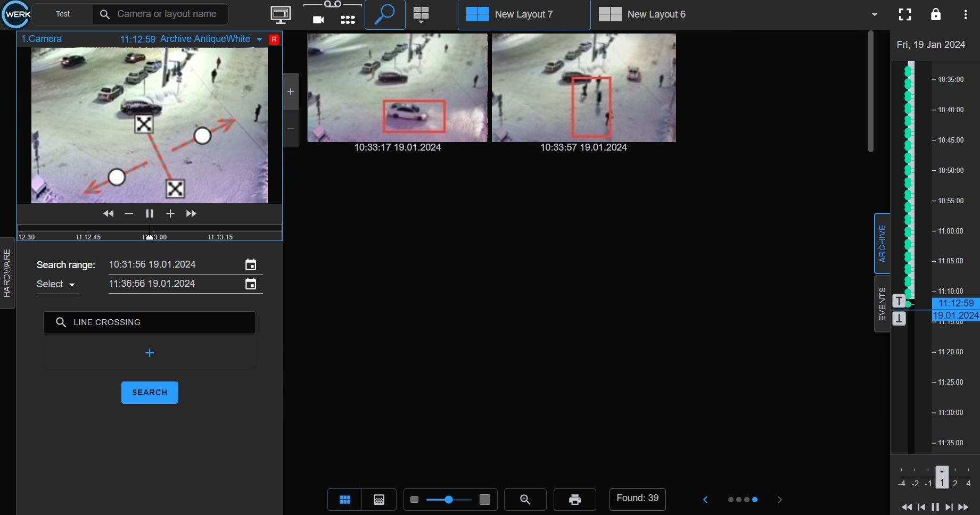
Task: Adjust the thumbnail size slider
Action: click(x=449, y=500)
